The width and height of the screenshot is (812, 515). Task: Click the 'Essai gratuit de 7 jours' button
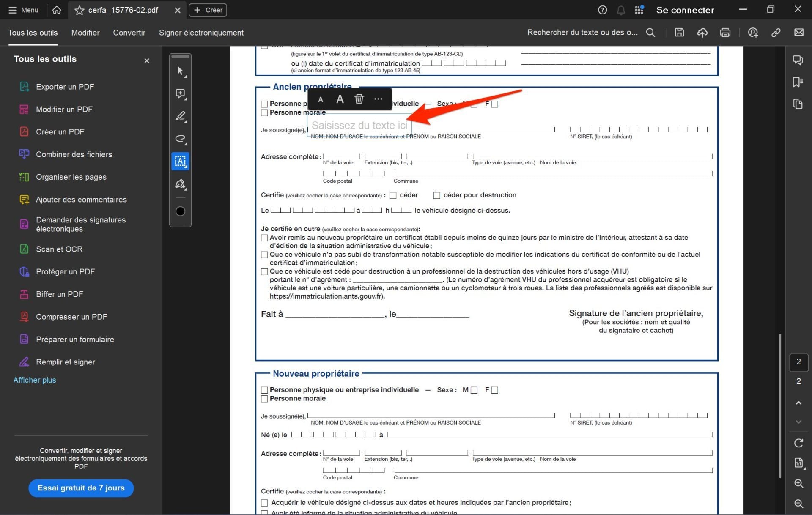coord(81,488)
